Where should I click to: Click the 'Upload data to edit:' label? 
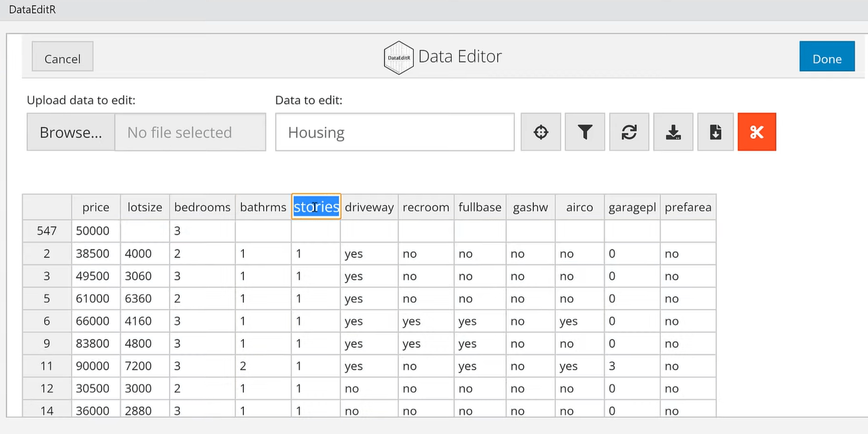pyautogui.click(x=81, y=100)
